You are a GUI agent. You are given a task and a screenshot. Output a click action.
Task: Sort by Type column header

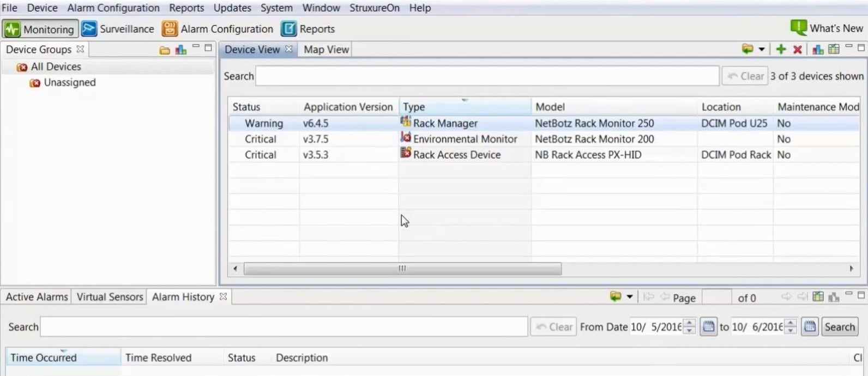[x=465, y=107]
